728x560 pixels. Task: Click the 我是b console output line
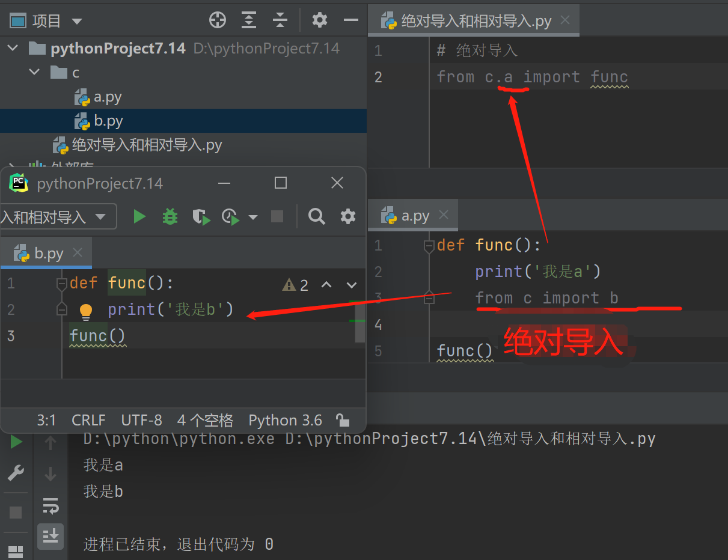103,492
